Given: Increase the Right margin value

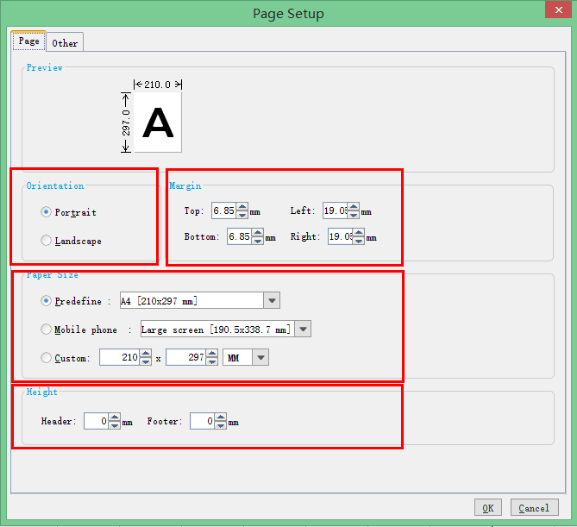Looking at the screenshot, I should tap(359, 233).
